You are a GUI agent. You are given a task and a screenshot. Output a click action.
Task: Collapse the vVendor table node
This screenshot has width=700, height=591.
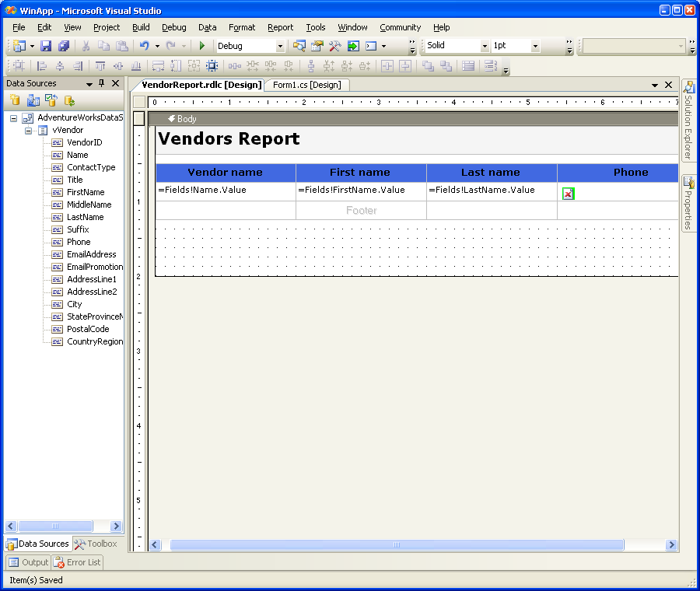click(29, 131)
